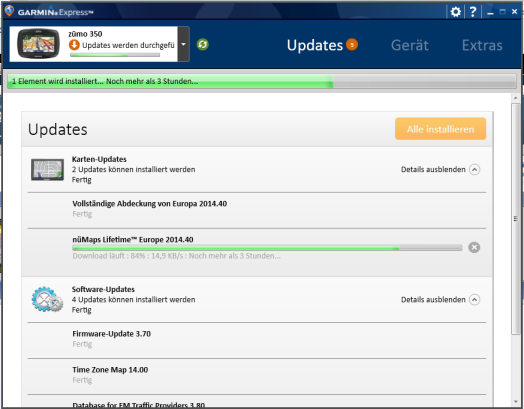524x409 pixels.
Task: Click the zūmo 350 device thumbnail
Action: (x=38, y=44)
